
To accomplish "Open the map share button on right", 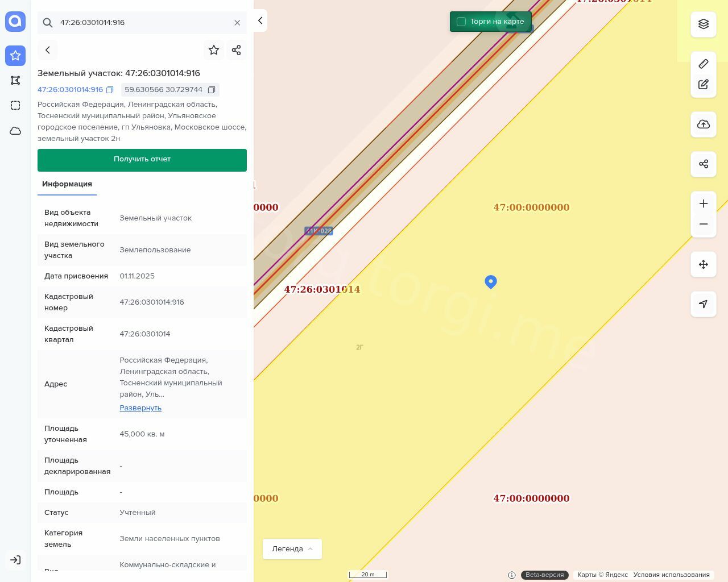I will pos(704,164).
